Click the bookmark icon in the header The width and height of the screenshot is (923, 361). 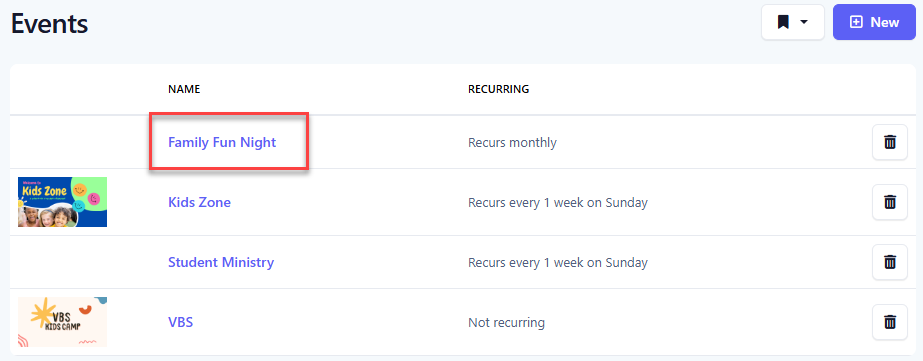[x=783, y=22]
